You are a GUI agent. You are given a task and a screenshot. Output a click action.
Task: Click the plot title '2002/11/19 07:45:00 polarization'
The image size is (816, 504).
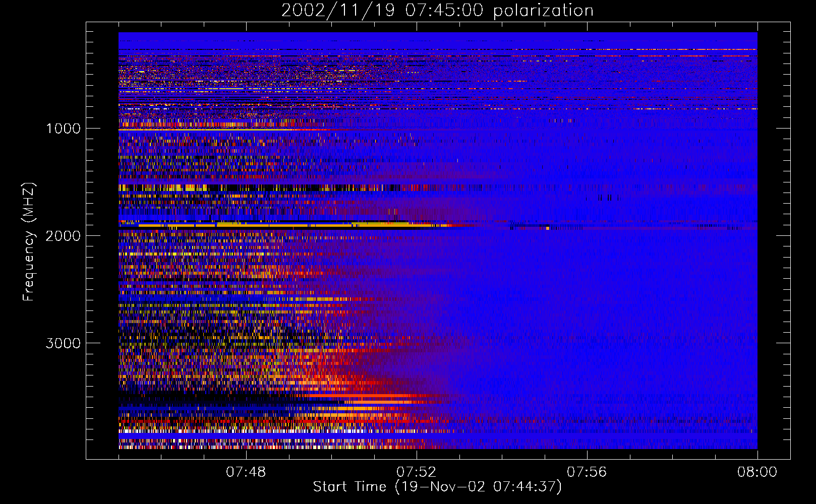tap(437, 11)
